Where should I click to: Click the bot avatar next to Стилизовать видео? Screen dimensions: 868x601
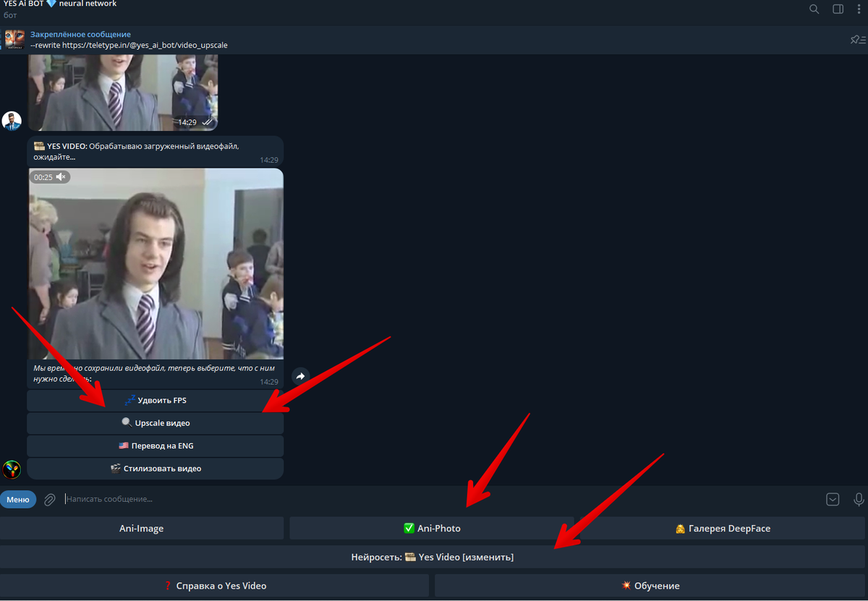(x=12, y=470)
